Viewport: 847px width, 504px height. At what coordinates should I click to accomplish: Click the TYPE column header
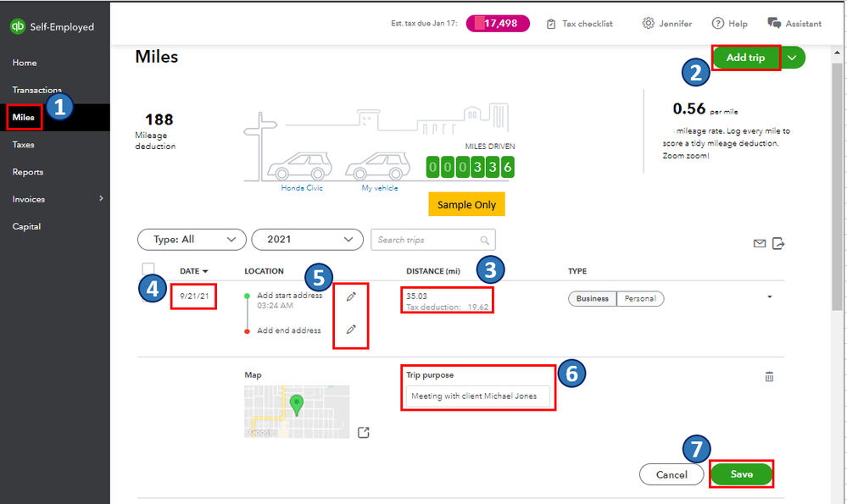(x=577, y=271)
